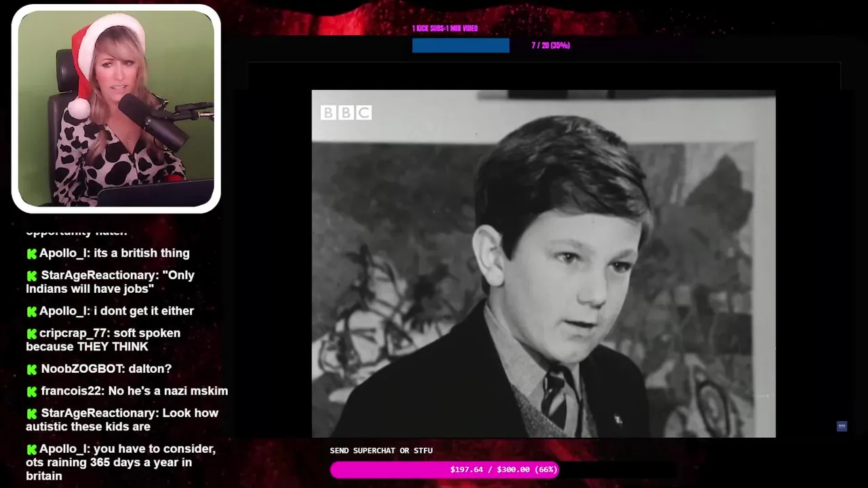Click username StarAgeReactionary in 'Only Indians' message
This screenshot has height=488, width=868.
click(100, 275)
